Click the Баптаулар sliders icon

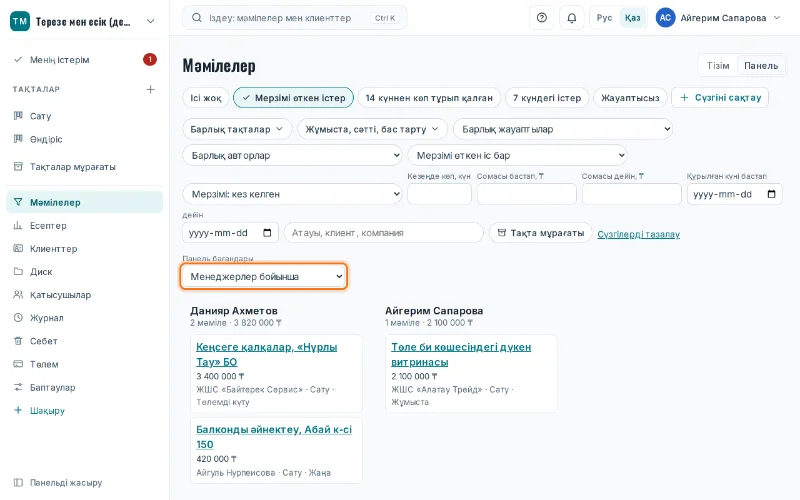(x=18, y=387)
